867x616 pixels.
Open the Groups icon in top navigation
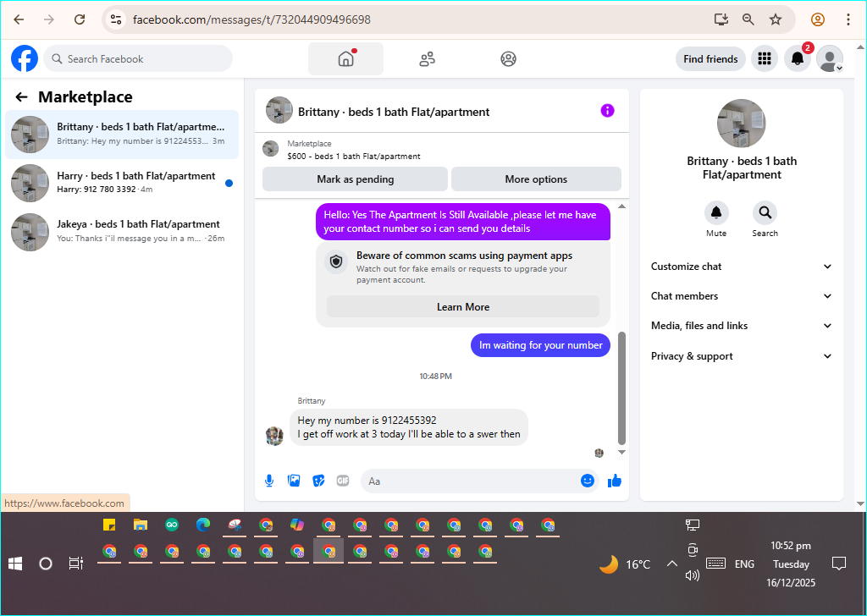pyautogui.click(x=508, y=58)
